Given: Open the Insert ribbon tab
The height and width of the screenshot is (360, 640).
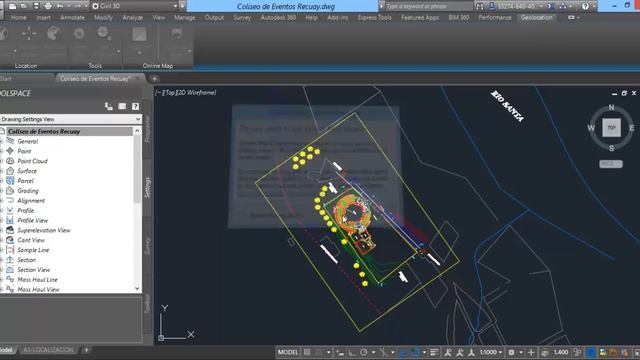Looking at the screenshot, I should [x=43, y=18].
